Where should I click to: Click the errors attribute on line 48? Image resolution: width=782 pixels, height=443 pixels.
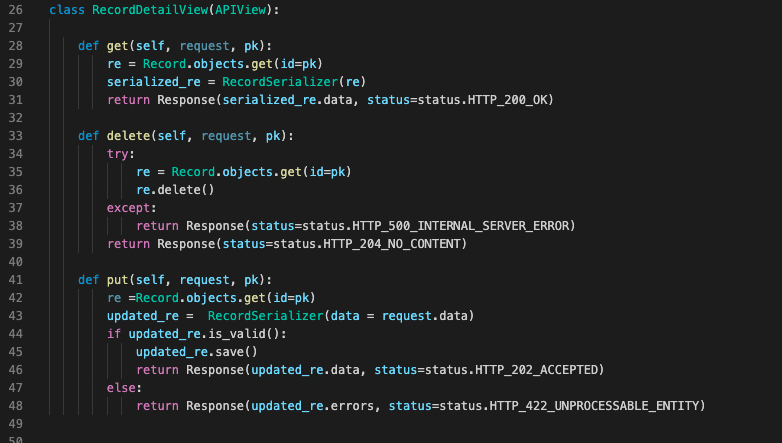tap(352, 406)
